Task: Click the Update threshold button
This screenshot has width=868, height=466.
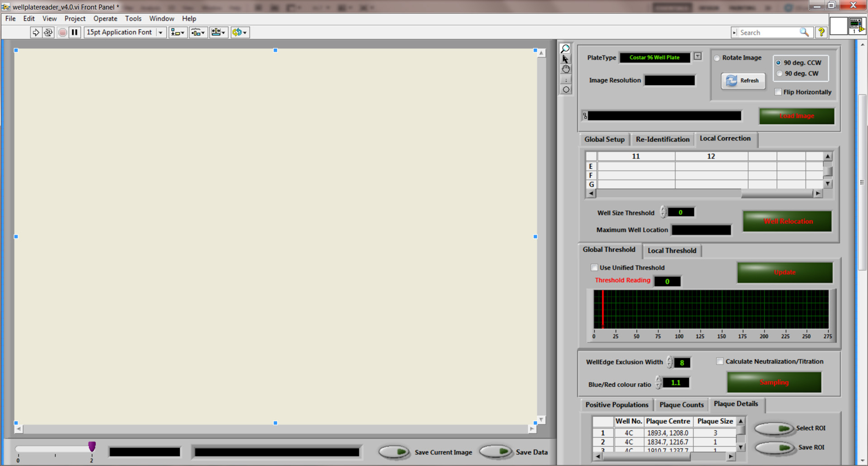Action: [x=785, y=272]
